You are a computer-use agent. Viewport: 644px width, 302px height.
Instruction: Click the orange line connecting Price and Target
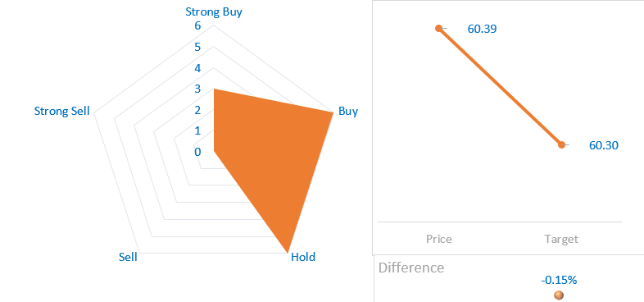(501, 87)
